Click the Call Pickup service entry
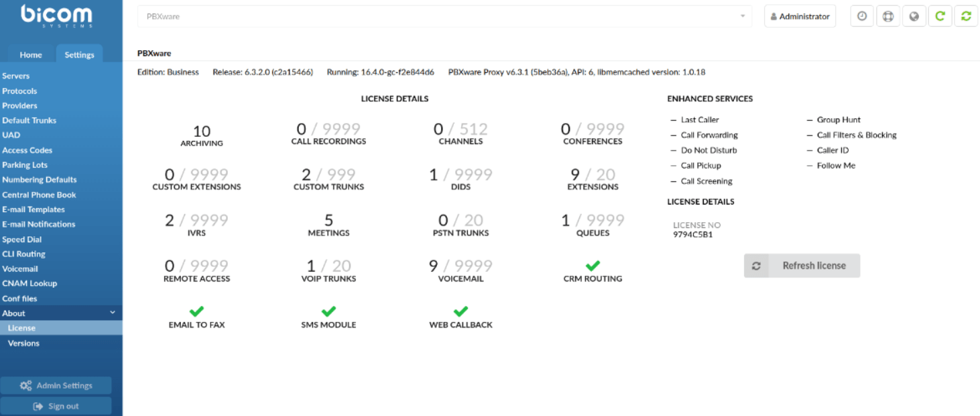 701,165
